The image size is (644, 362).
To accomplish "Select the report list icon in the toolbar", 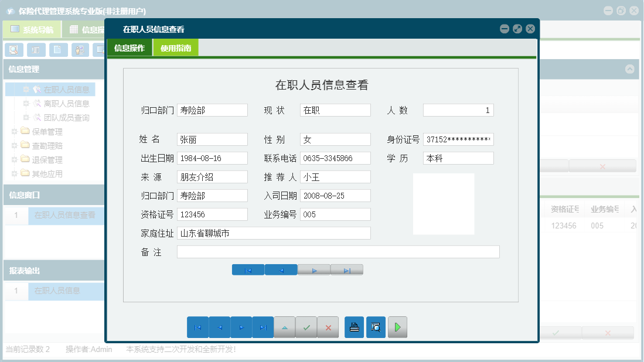I will point(36,50).
